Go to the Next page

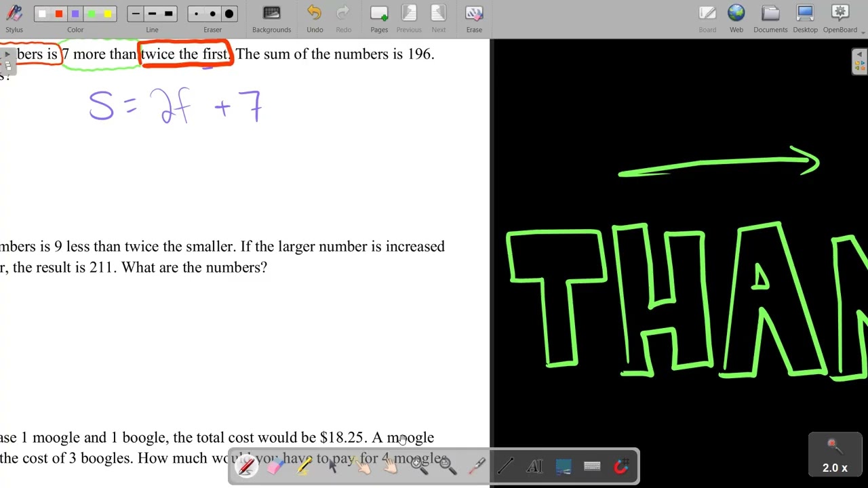tap(439, 18)
